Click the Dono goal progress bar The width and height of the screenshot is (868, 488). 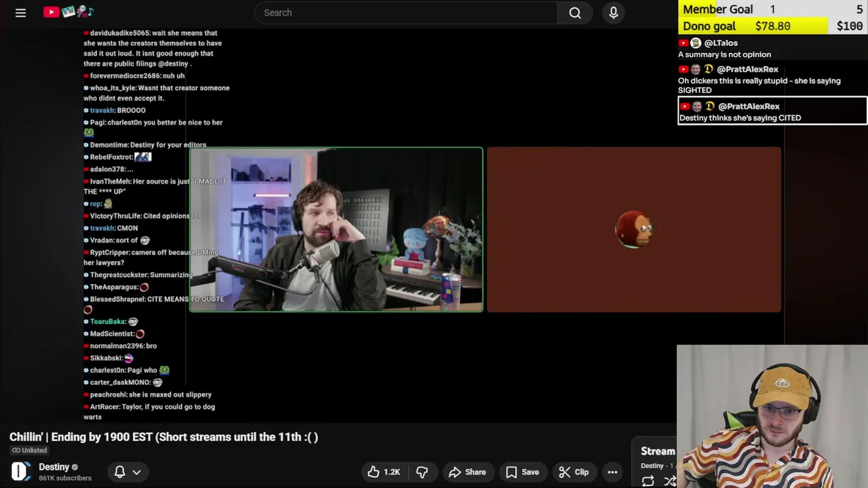(772, 26)
